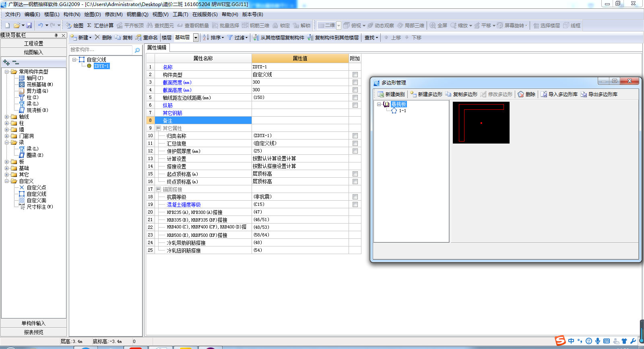Switch to the 属性编辑 tab
This screenshot has width=644, height=349.
[x=157, y=47]
